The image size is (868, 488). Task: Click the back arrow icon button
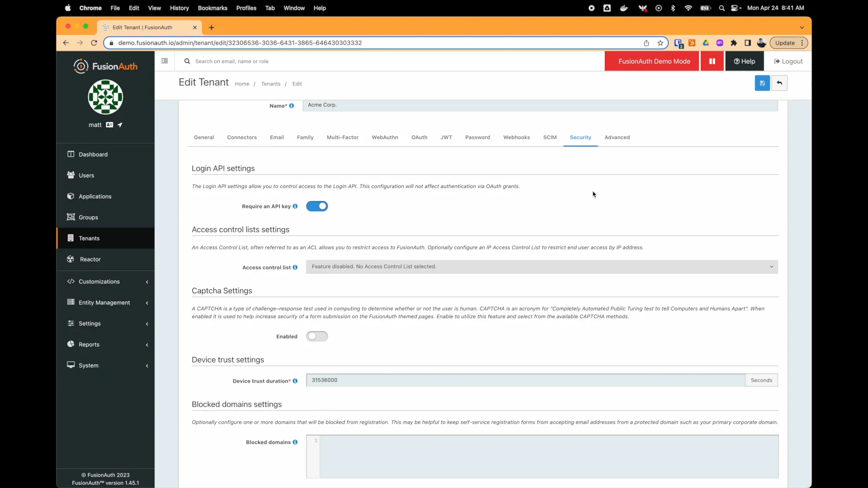(779, 83)
